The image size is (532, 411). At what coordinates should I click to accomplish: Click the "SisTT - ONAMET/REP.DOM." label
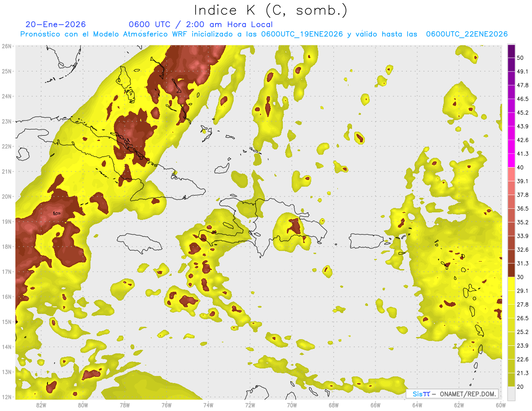(x=453, y=394)
